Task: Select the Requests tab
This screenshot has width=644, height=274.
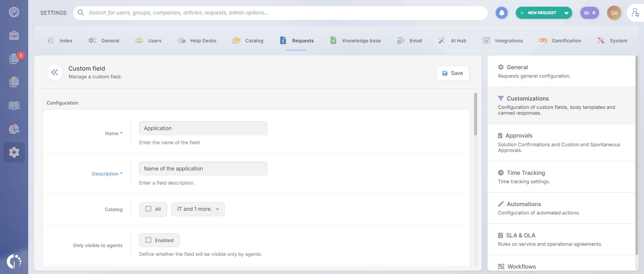Action: point(297,41)
